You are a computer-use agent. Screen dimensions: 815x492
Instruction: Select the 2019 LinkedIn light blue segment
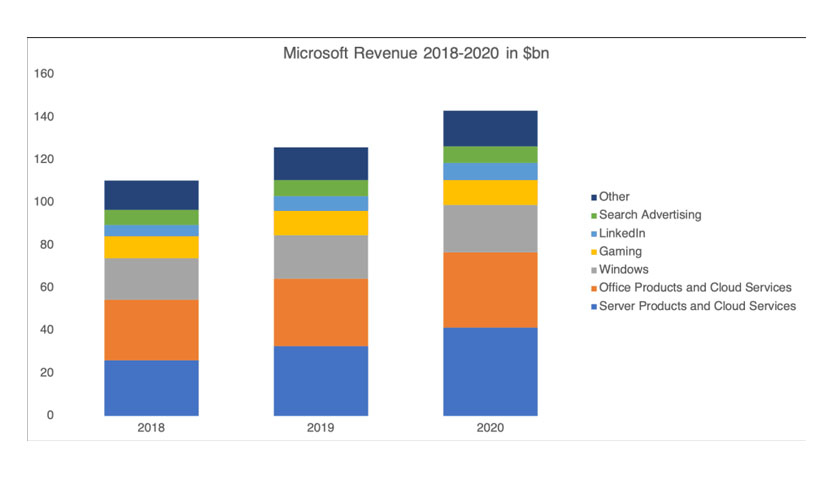tap(321, 204)
